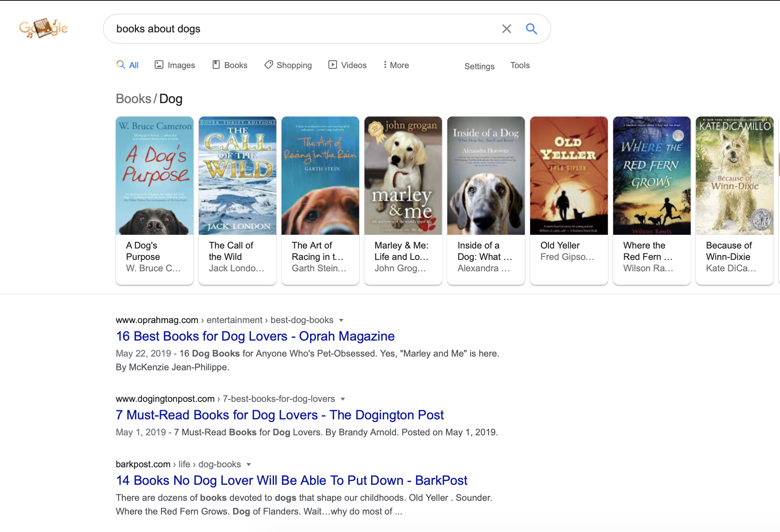Click 'John Grog…' author text
Image resolution: width=780 pixels, height=532 pixels.
coord(400,268)
